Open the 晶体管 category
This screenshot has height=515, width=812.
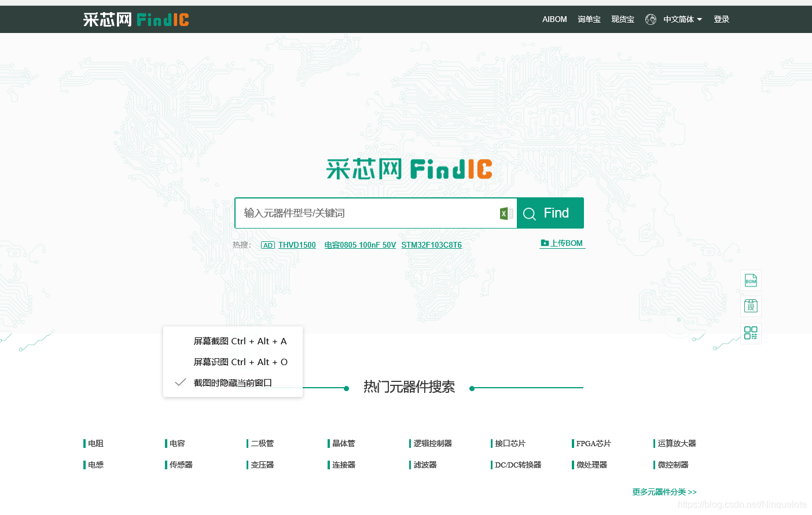tap(343, 443)
